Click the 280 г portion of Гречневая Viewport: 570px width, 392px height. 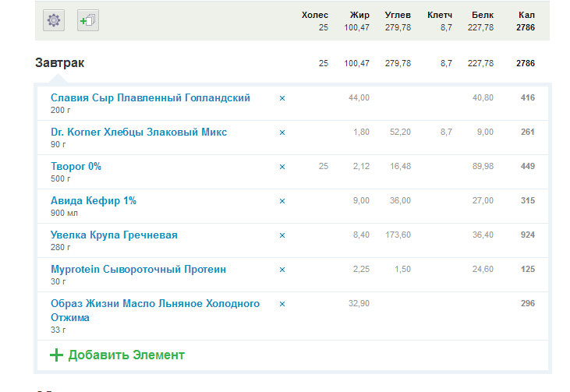tap(60, 247)
